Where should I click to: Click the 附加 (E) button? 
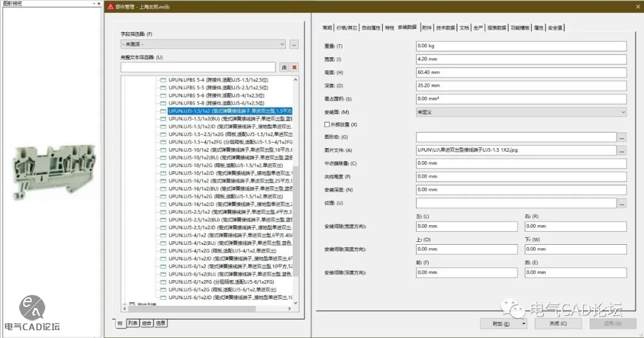pos(500,324)
